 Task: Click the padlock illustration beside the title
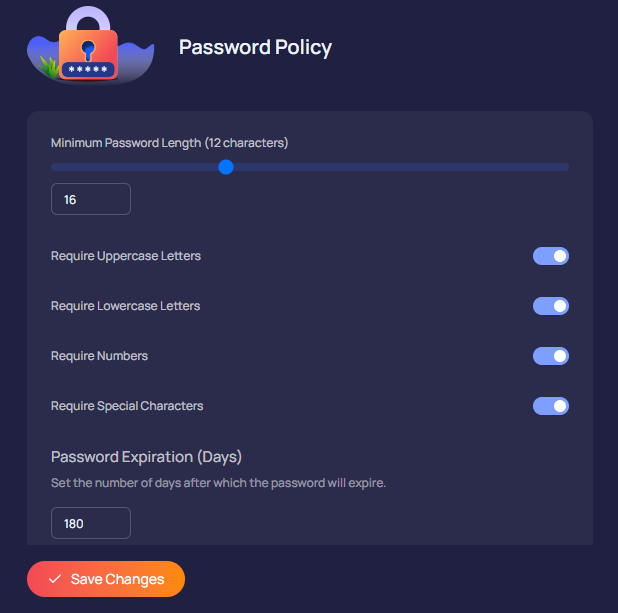point(88,46)
